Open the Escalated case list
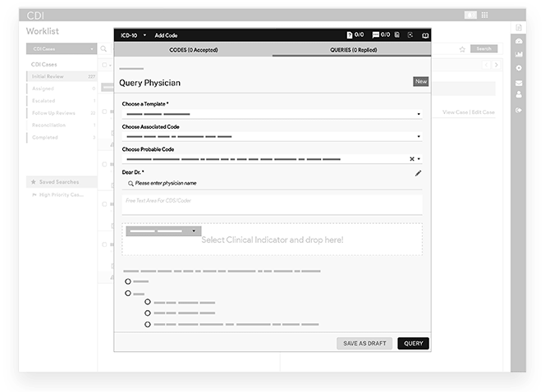 point(62,101)
